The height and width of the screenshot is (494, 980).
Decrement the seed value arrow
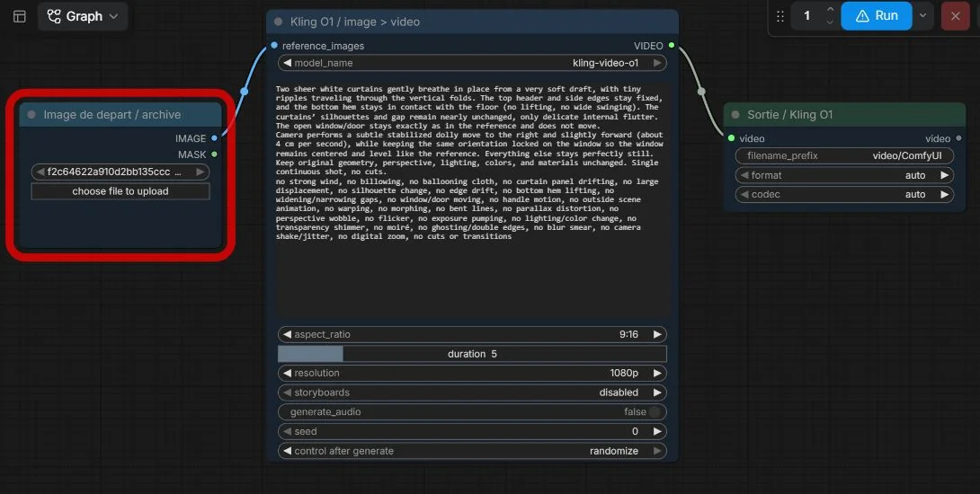click(x=287, y=431)
